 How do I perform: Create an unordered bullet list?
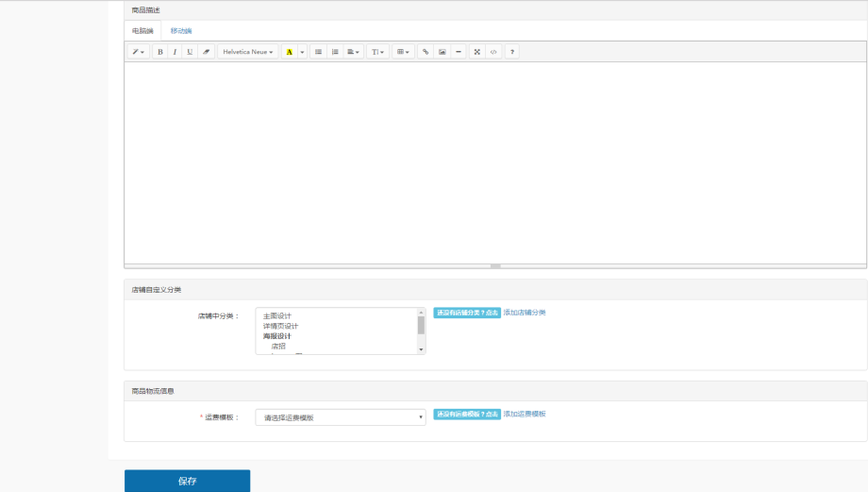click(318, 52)
